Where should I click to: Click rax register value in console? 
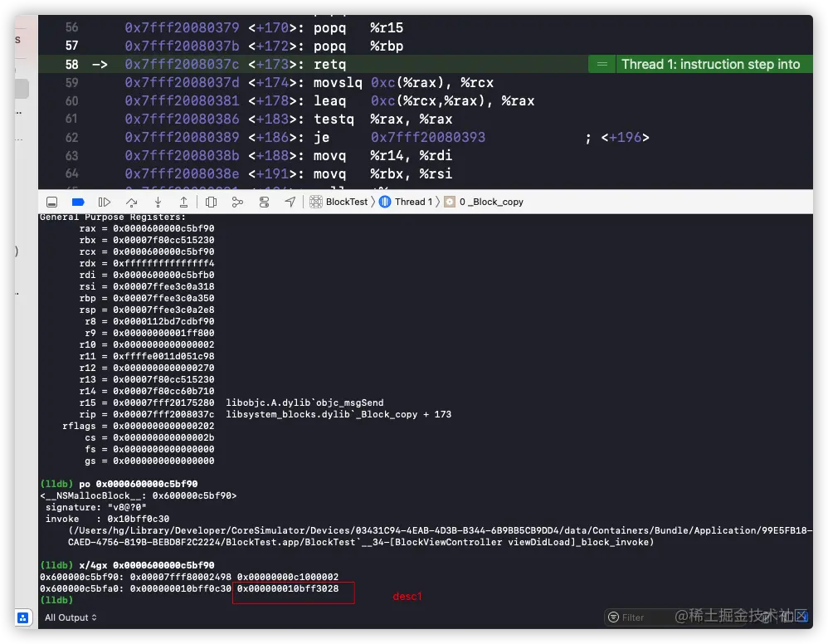pos(163,228)
